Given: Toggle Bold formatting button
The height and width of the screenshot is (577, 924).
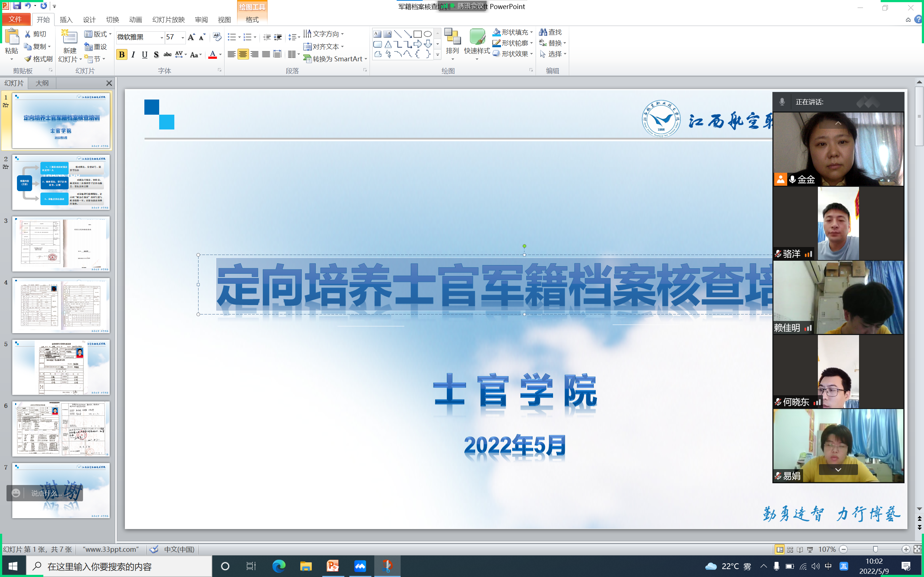Looking at the screenshot, I should click(121, 54).
